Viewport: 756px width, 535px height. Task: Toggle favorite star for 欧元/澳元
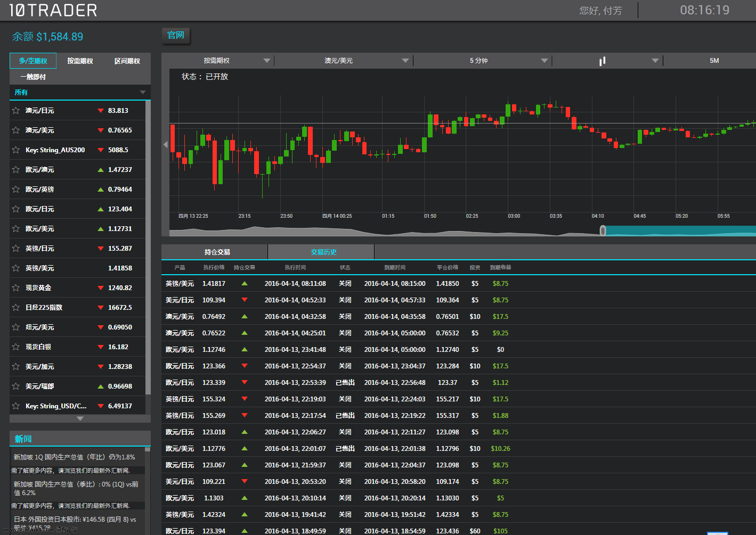pyautogui.click(x=16, y=170)
